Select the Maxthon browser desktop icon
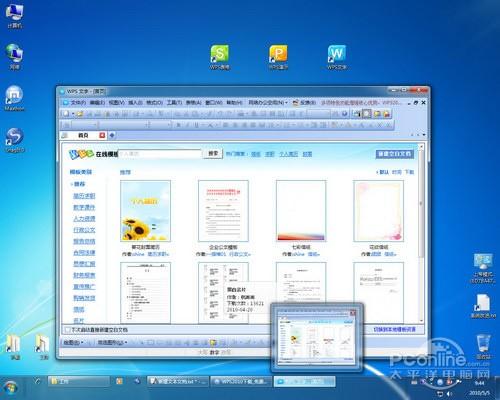Screen dimensions: 500x400 14,98
